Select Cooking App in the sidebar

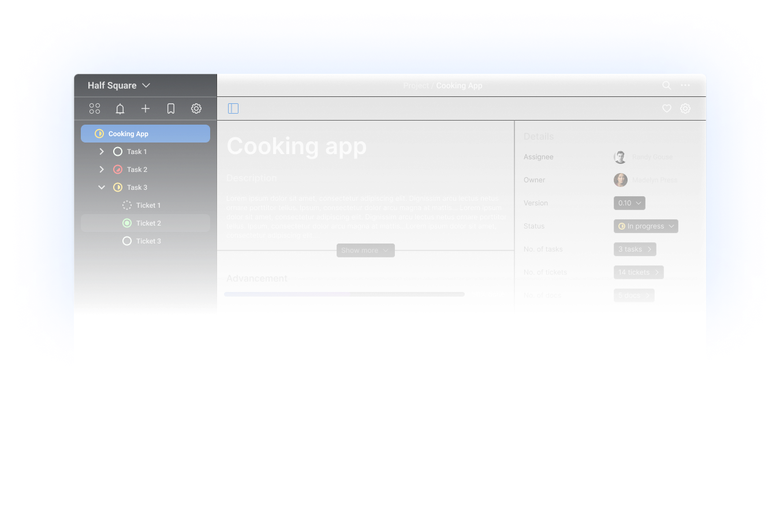pos(145,134)
